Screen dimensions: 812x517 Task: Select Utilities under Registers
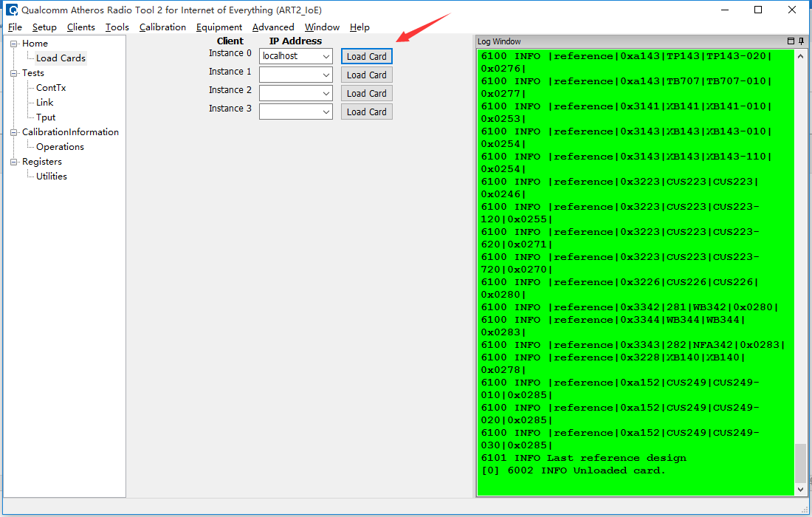pyautogui.click(x=51, y=176)
